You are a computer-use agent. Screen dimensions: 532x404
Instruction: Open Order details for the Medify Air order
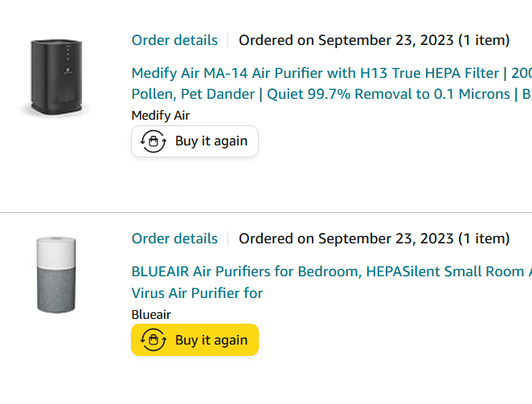point(174,40)
